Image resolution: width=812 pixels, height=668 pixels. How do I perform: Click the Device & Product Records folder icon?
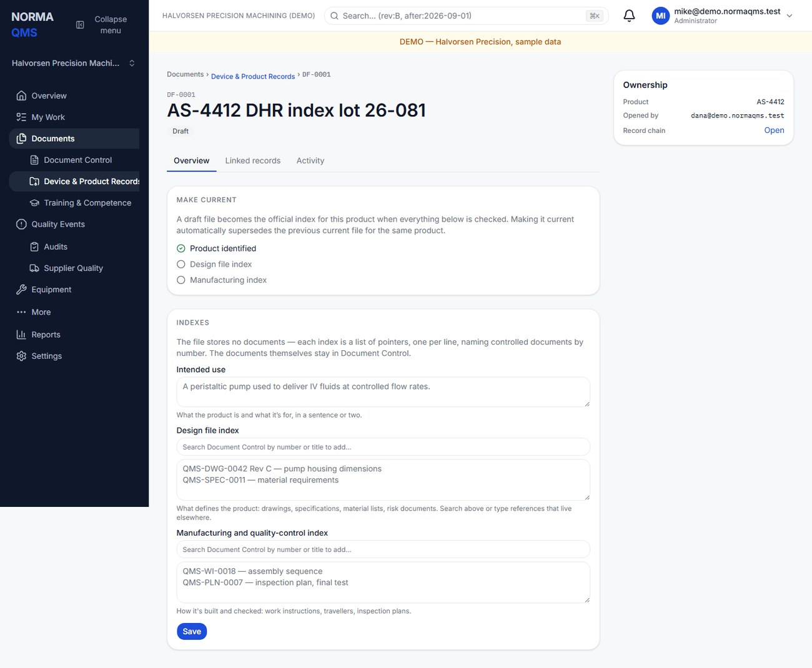point(34,182)
